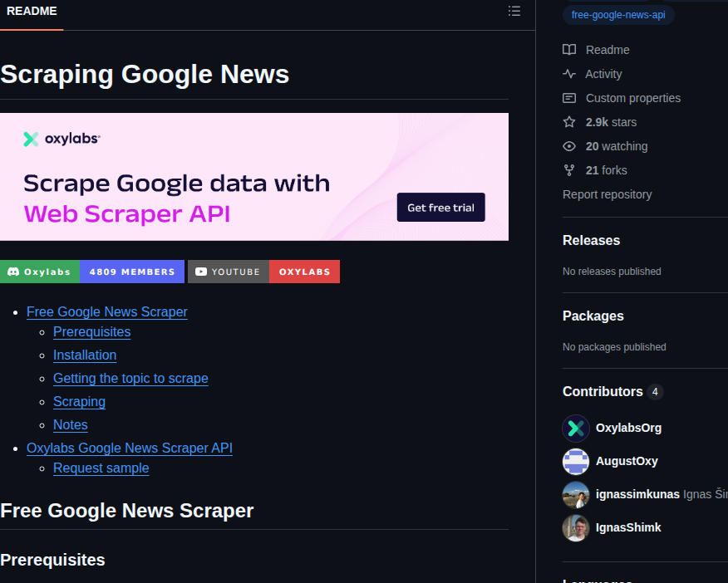The width and height of the screenshot is (728, 583).
Task: Click the YouTube Oxylabs badge
Action: 263,272
